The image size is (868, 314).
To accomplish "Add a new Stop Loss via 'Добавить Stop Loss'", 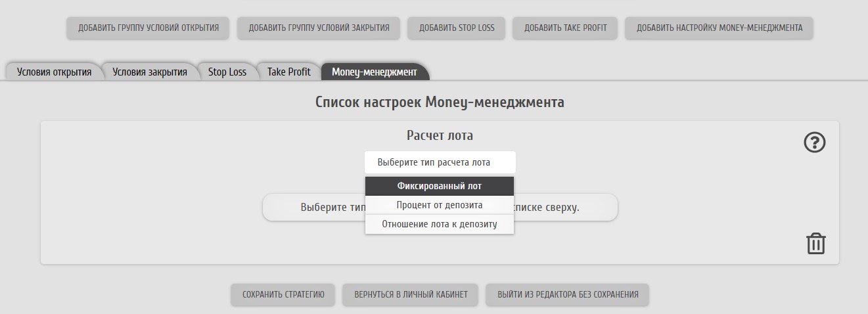I will (457, 28).
